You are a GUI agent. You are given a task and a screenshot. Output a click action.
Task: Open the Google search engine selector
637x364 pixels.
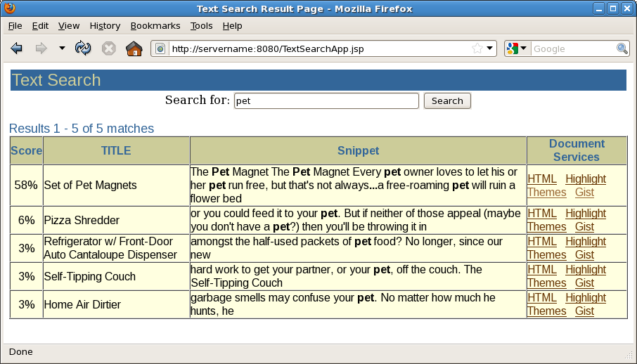point(516,48)
